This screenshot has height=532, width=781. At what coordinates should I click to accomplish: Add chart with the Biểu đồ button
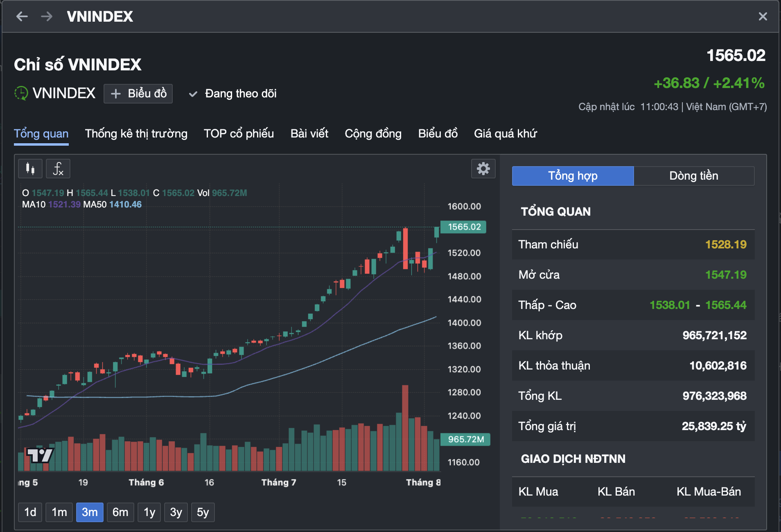(138, 94)
